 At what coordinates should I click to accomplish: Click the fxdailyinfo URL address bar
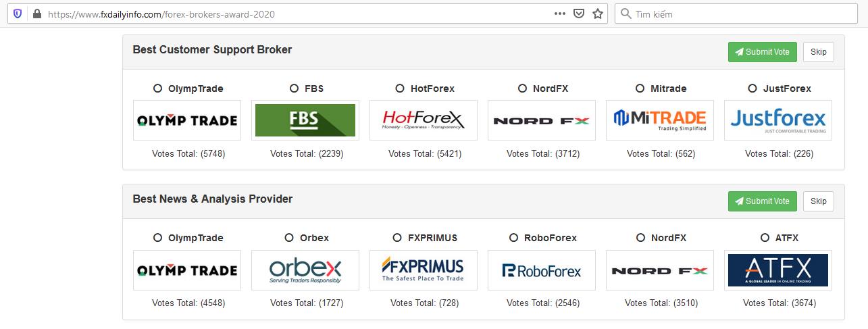(297, 14)
